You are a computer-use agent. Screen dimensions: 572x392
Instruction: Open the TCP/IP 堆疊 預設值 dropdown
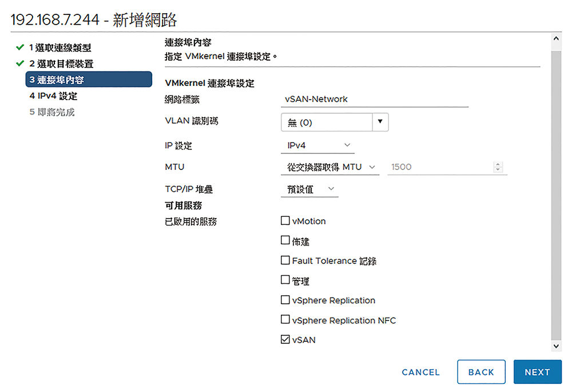point(309,189)
